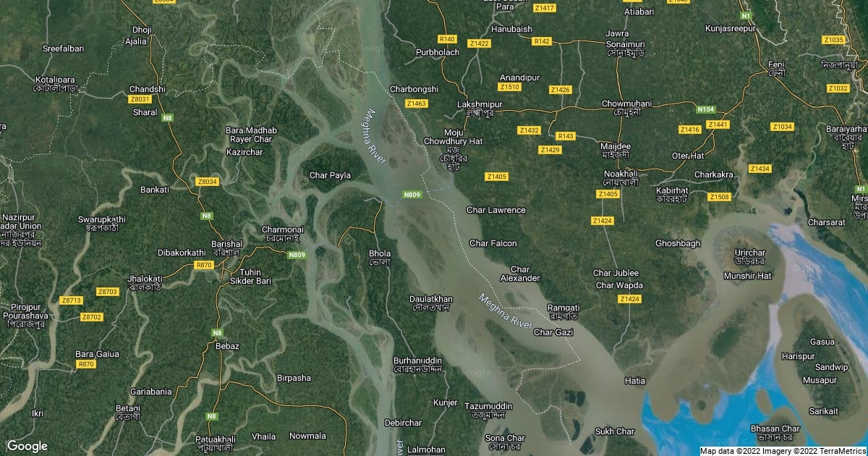Image resolution: width=868 pixels, height=456 pixels.
Task: Select the Char Payla place label
Action: 330,175
